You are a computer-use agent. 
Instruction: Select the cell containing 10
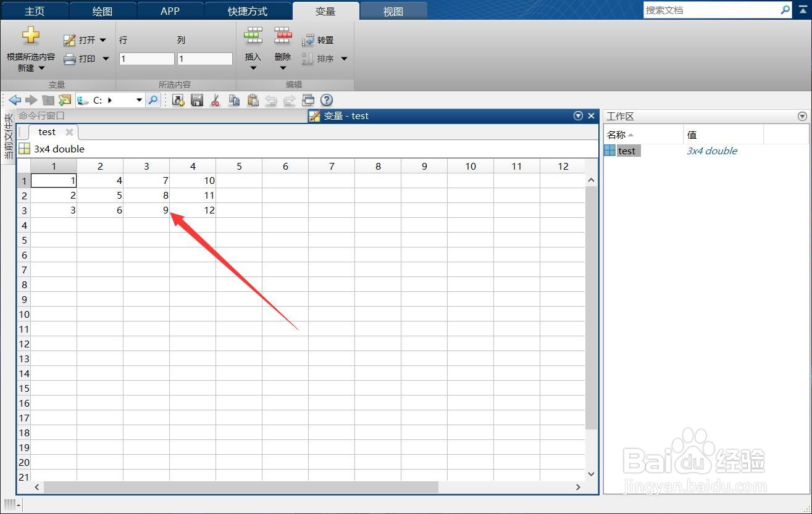(x=193, y=180)
